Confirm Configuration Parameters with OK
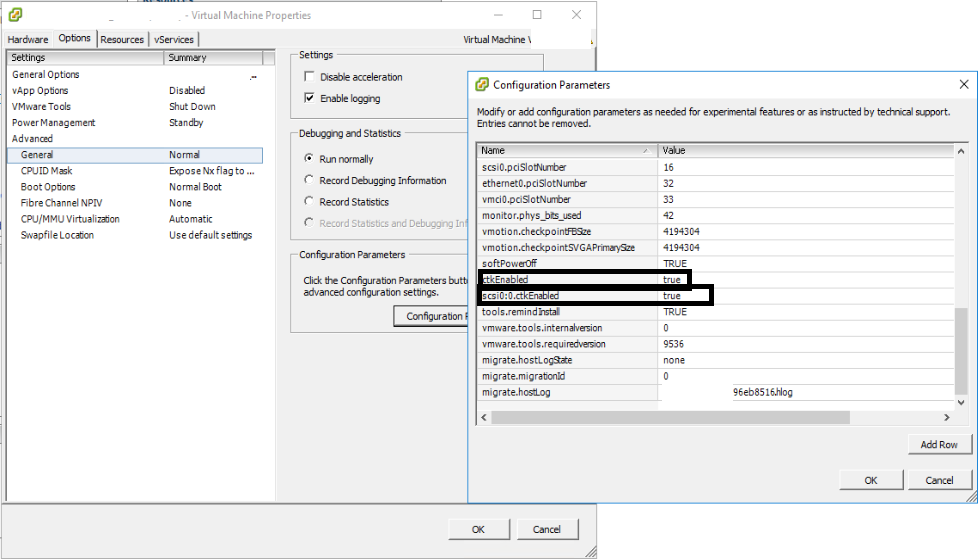The width and height of the screenshot is (978, 560). tap(871, 480)
